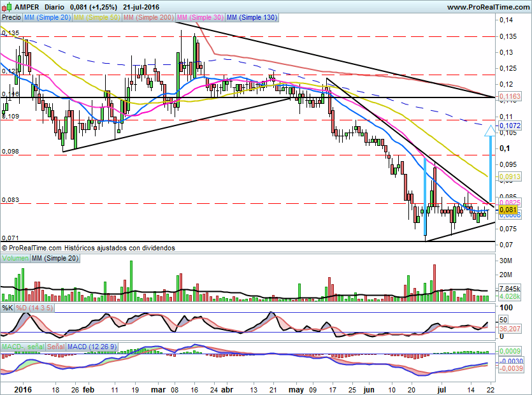Viewport: 532px width, 395px height.
Task: Click the 0,071 level label on chart left
Action: pos(11,238)
